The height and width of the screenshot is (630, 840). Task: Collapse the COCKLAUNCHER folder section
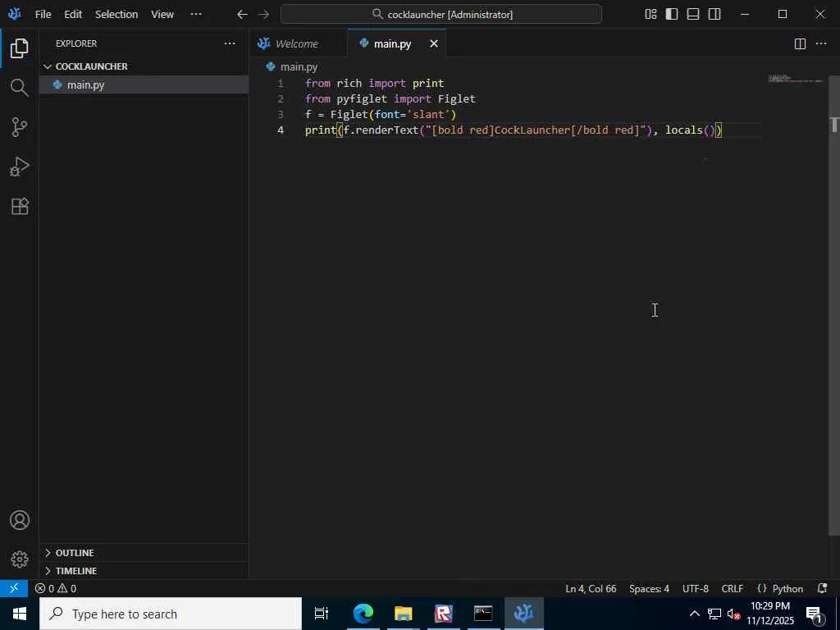[144, 66]
